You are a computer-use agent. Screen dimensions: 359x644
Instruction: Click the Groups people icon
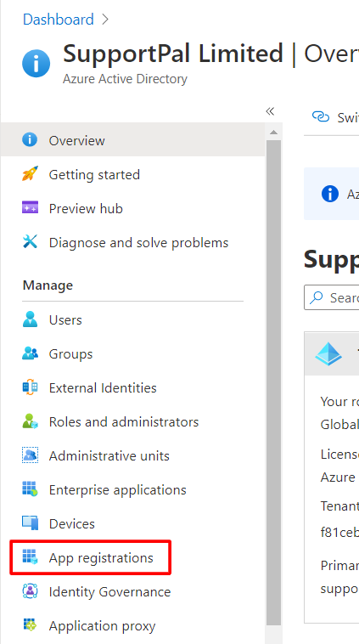(x=30, y=353)
